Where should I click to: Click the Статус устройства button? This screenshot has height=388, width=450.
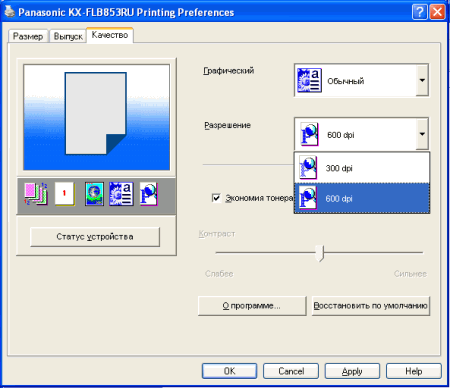tap(95, 237)
